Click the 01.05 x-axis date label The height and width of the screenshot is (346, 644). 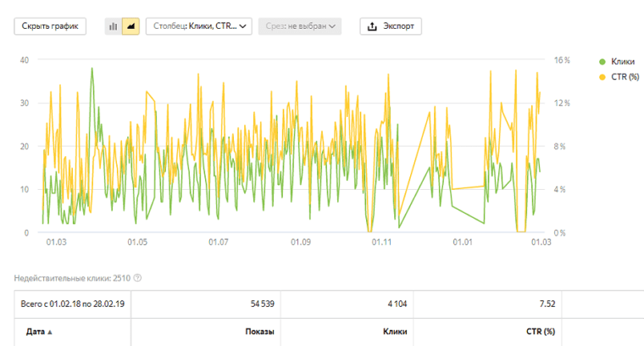[x=137, y=242]
